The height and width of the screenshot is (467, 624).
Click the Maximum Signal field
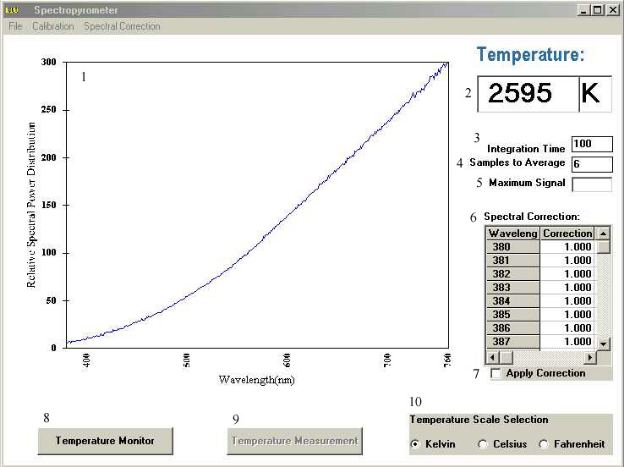click(591, 183)
